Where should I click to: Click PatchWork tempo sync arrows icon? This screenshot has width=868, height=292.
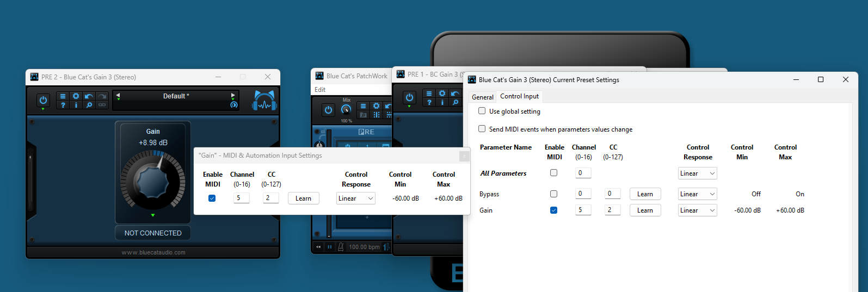click(x=386, y=247)
